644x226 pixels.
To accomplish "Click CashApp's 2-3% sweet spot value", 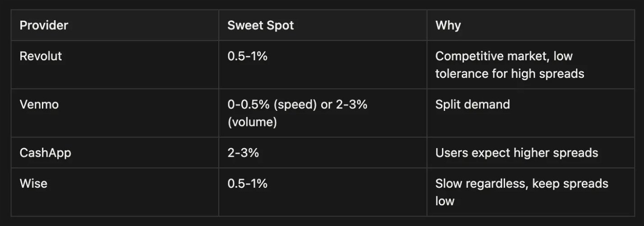I will (x=243, y=153).
